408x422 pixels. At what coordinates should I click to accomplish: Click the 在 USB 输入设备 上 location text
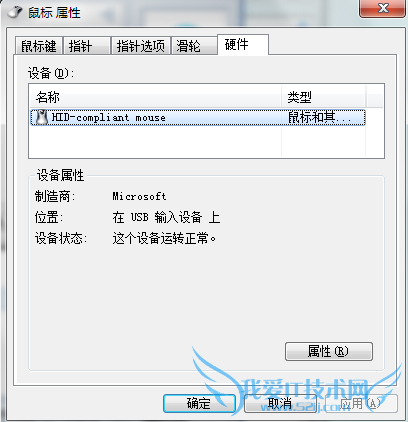(166, 217)
